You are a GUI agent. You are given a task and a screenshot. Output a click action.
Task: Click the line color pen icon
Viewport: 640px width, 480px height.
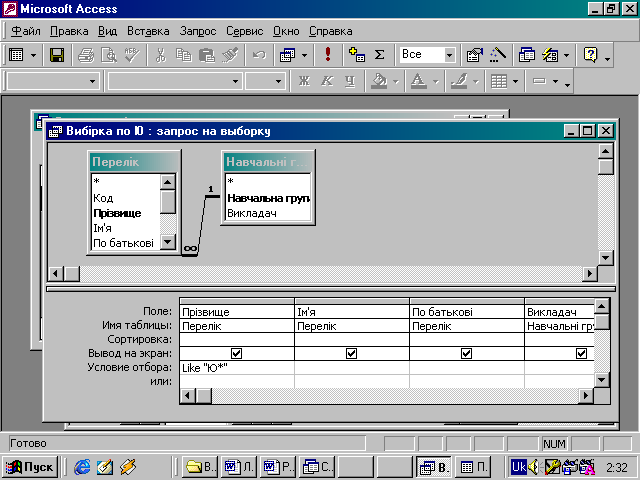coord(459,81)
